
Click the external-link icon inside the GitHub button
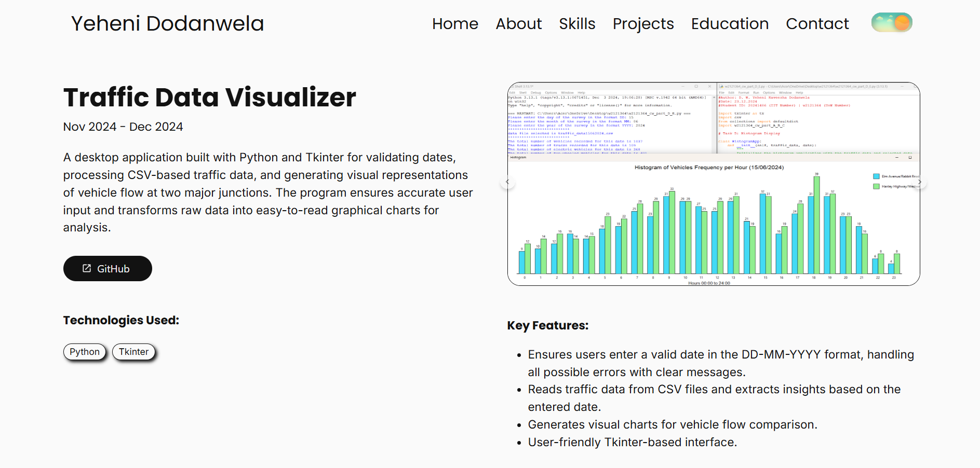(87, 268)
